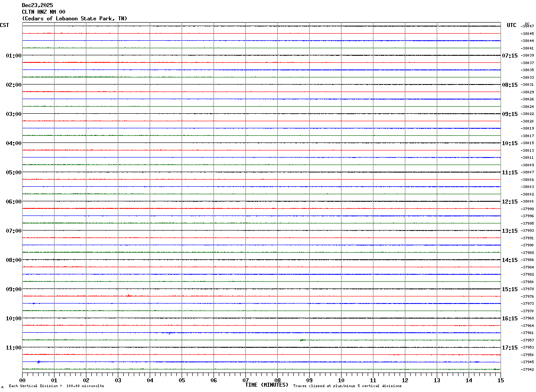
Task: Click the DC offset value "-38007"
Action: (528, 172)
